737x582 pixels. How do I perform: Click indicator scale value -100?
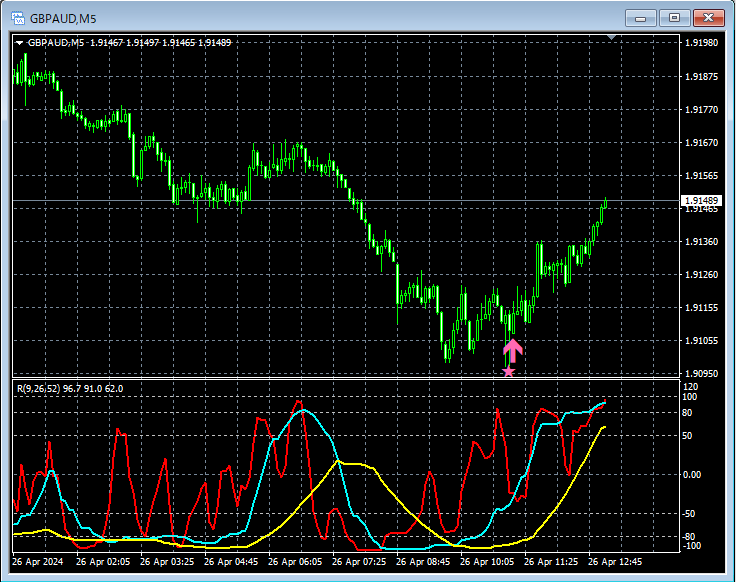coord(690,546)
